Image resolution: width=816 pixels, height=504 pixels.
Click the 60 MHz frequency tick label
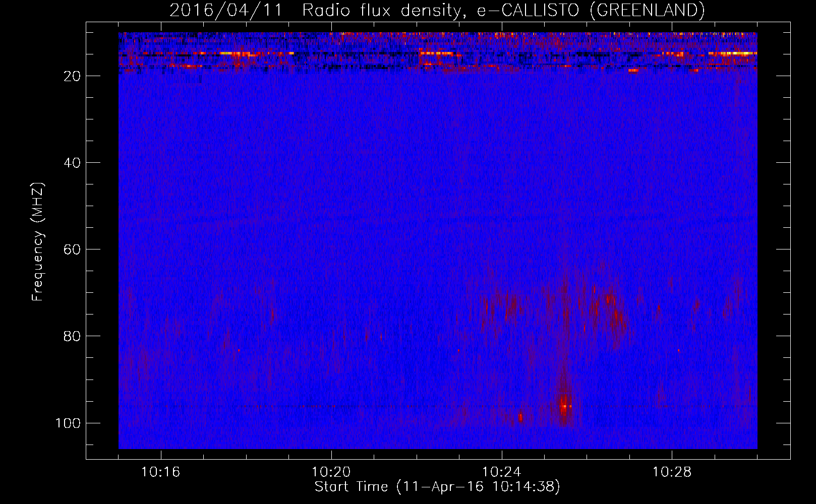click(73, 249)
